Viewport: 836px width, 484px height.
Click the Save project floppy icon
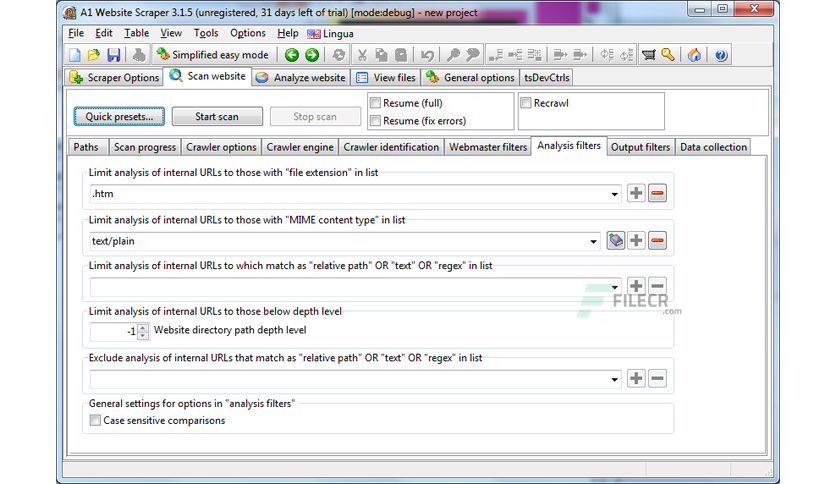point(114,55)
